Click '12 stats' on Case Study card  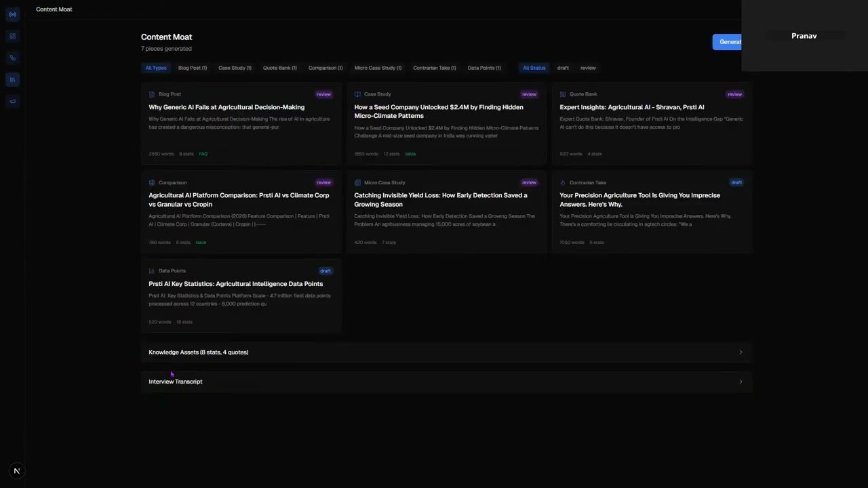[391, 154]
